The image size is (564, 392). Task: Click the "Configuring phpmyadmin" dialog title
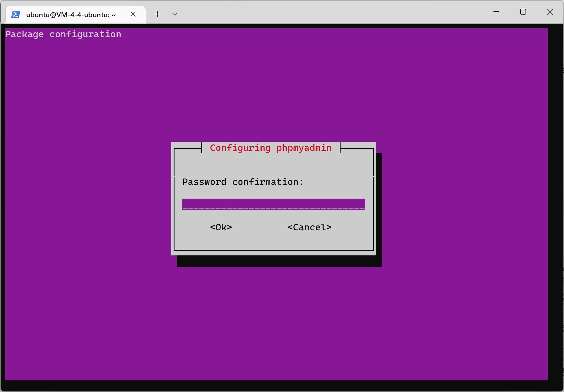pos(271,148)
